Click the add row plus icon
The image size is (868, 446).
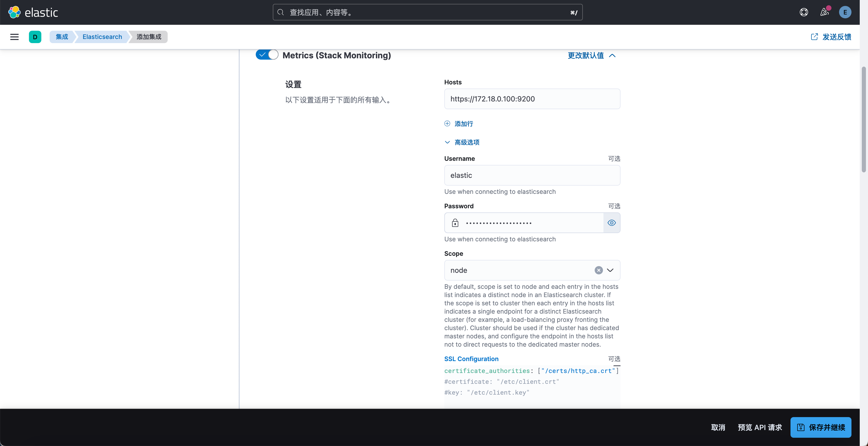tap(447, 124)
